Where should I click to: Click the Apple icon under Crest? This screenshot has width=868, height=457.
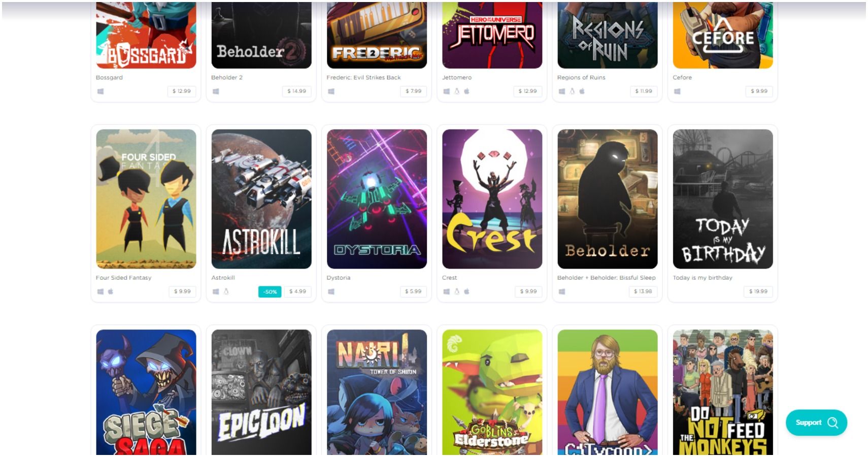point(466,291)
